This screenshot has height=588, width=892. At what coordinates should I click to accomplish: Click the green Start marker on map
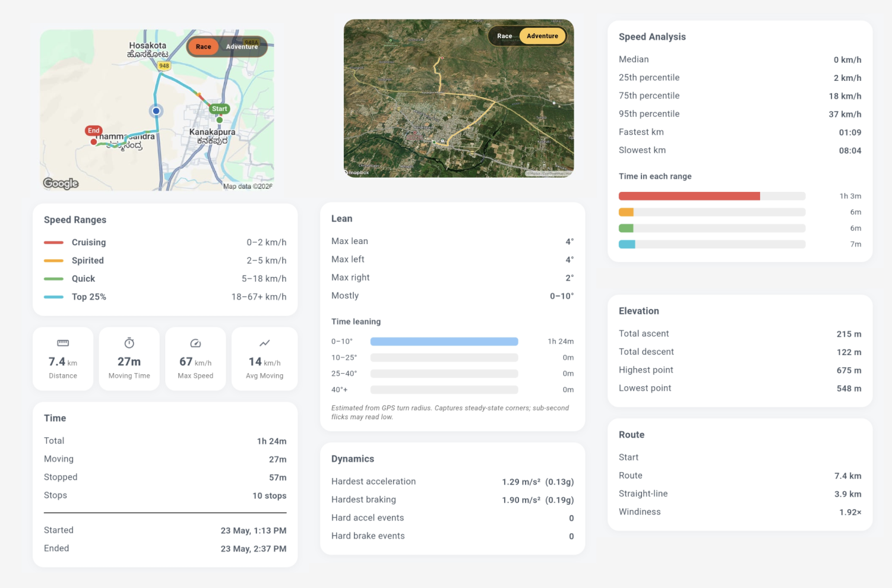click(220, 109)
